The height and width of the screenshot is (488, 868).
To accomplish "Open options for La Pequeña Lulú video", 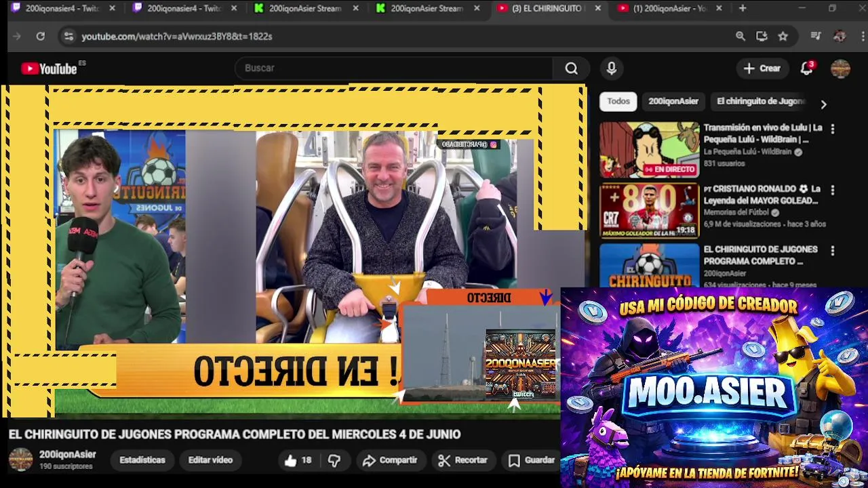I will [833, 129].
